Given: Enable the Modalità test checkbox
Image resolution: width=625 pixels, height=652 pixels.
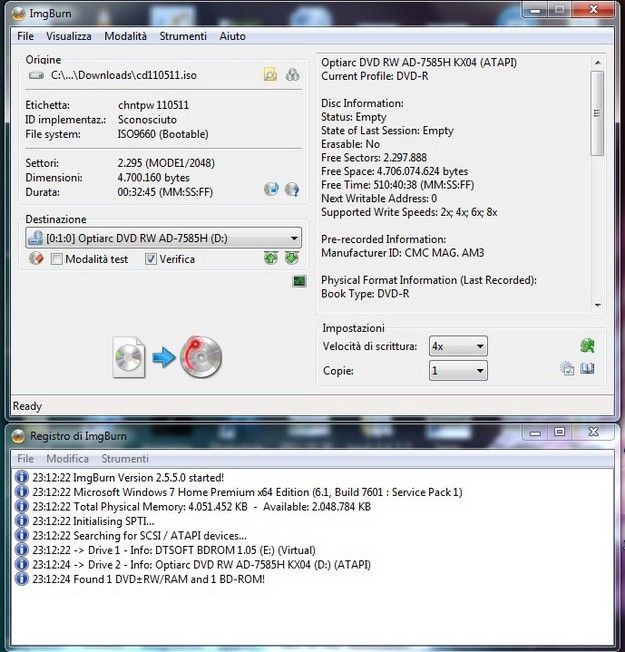Looking at the screenshot, I should pos(57,259).
